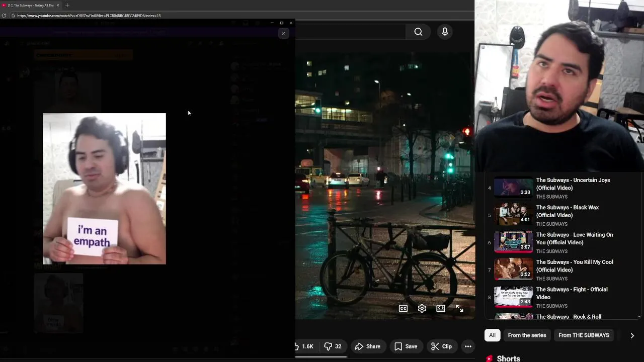Select the From the series chip
Screen dimensions: 644x362
click(527, 335)
